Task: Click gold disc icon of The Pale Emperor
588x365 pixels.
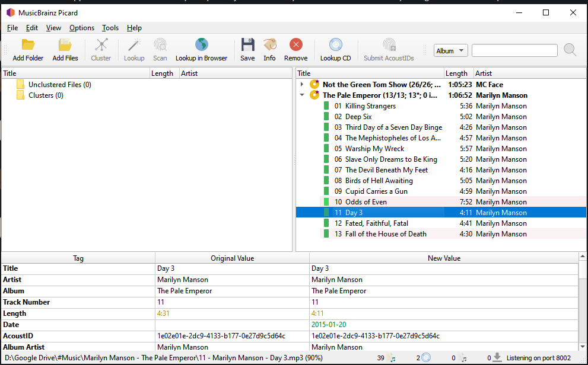Action: (314, 95)
